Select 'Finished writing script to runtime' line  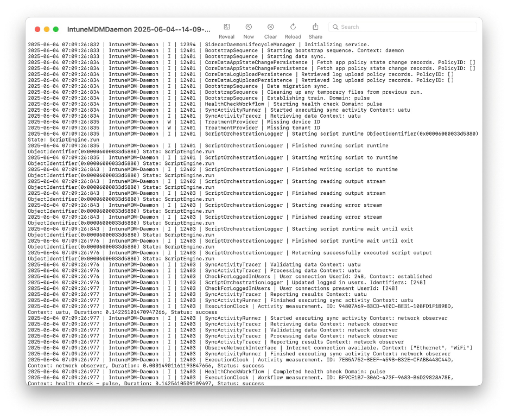pos(213,172)
